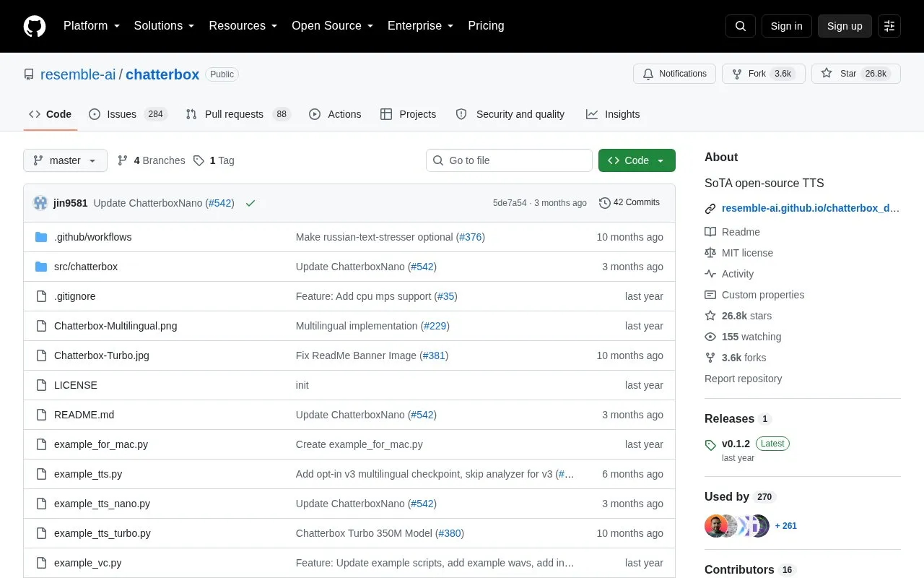Open the 42 Commits history link
This screenshot has width=924, height=578.
point(629,203)
